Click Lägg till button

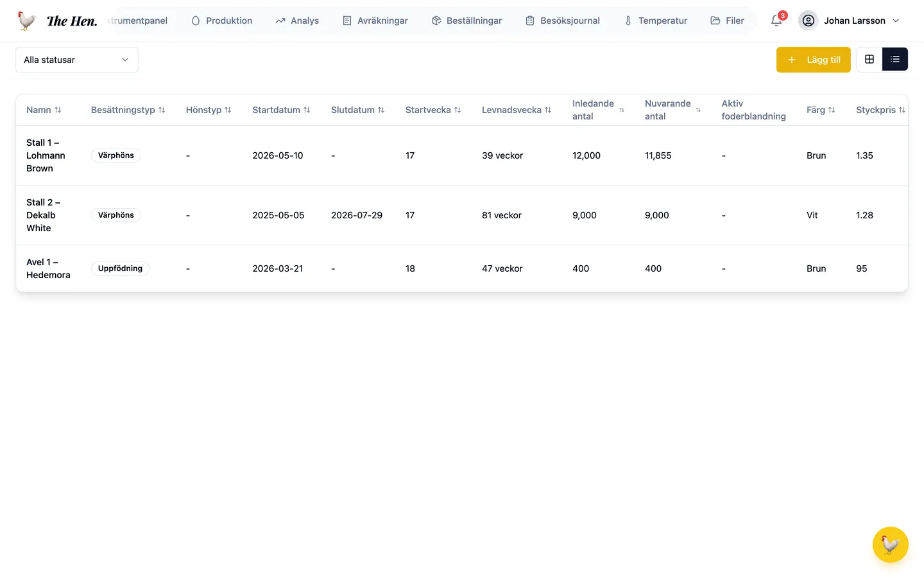(814, 60)
